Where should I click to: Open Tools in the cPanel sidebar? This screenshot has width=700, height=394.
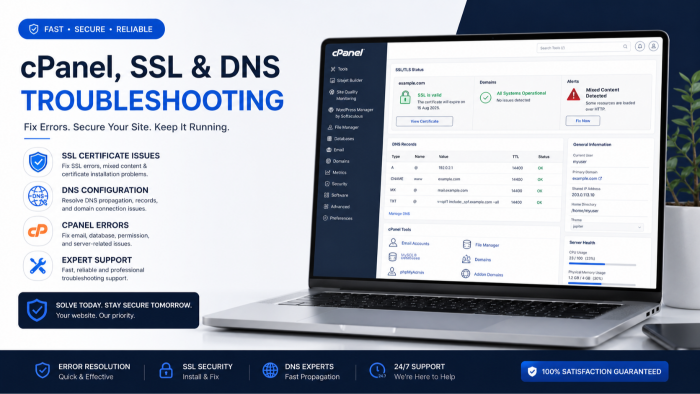pyautogui.click(x=339, y=69)
